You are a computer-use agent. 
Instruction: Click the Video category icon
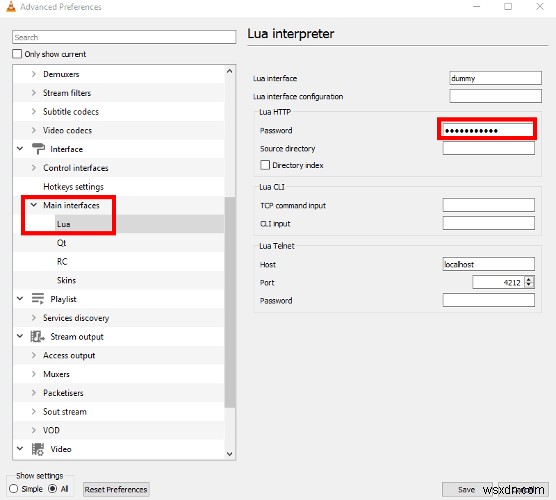[38, 449]
